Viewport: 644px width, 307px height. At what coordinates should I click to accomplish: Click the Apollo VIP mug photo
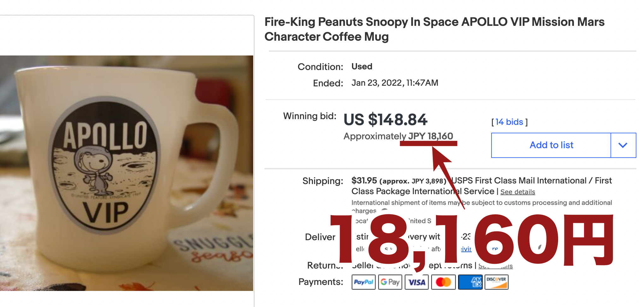coord(126,173)
